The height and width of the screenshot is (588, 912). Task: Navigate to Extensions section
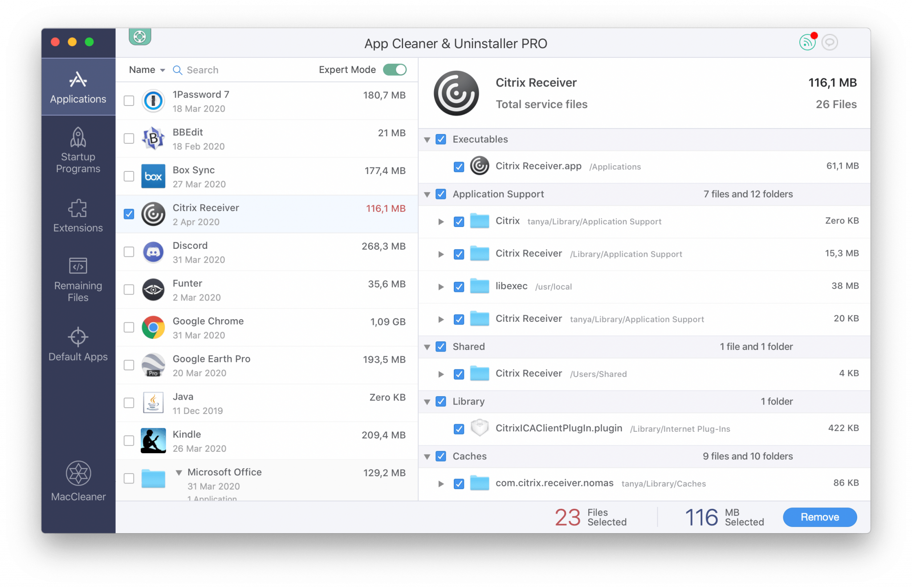[x=78, y=216]
